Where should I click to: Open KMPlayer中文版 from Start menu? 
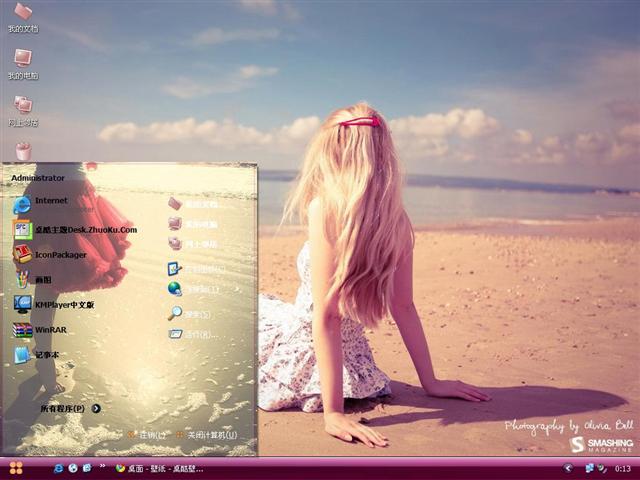[63, 304]
